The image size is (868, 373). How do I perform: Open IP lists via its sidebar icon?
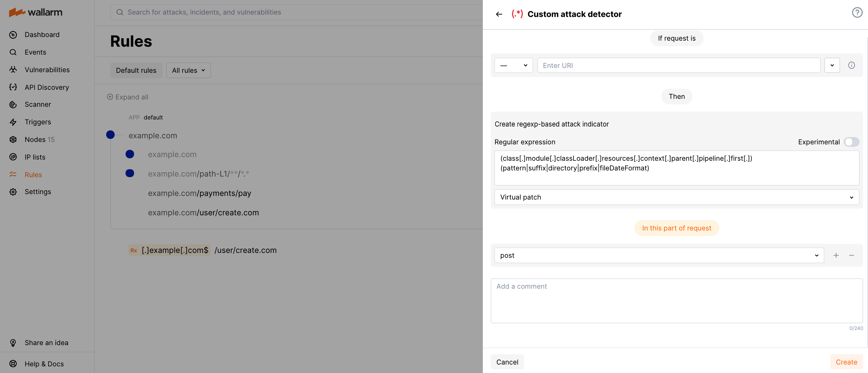coord(13,157)
